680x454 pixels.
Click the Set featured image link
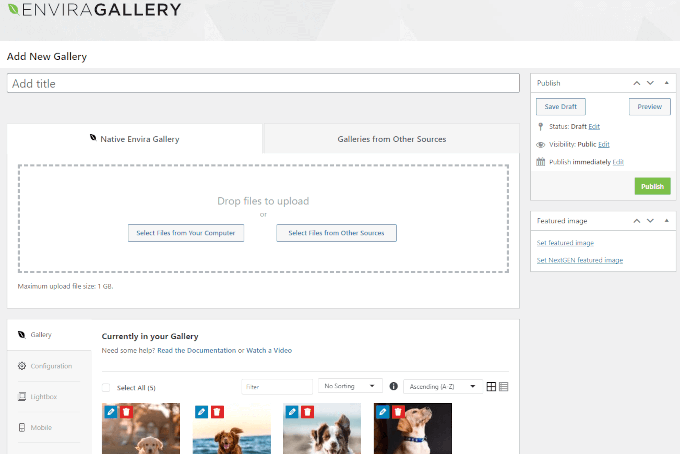(565, 243)
